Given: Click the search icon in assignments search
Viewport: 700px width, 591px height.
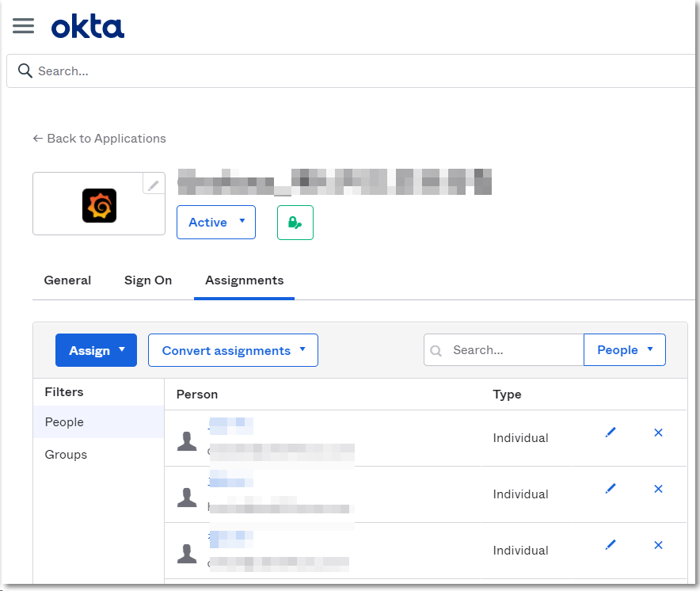Looking at the screenshot, I should click(436, 351).
